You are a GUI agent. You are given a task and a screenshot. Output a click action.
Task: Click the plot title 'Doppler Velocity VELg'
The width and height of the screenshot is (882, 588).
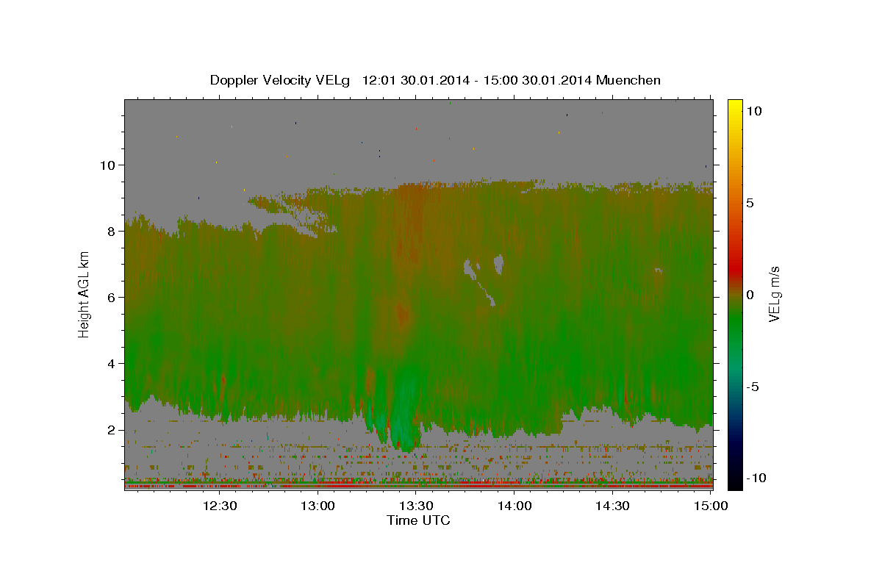tap(281, 80)
